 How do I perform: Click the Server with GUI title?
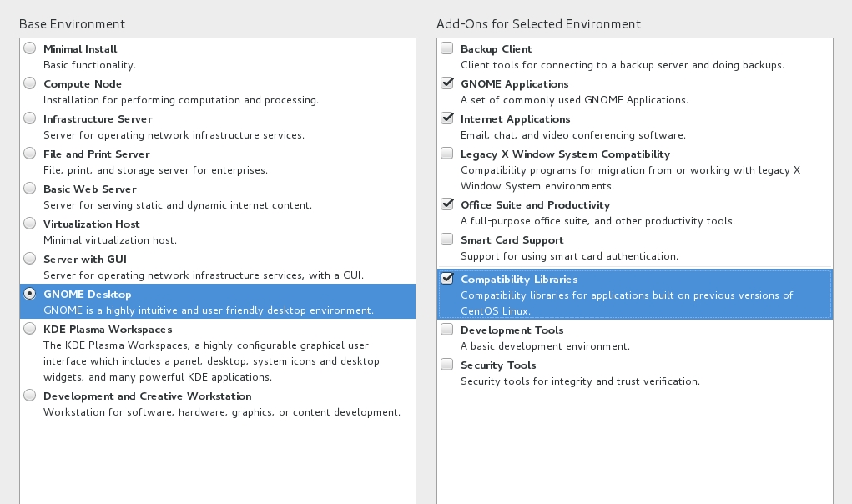(85, 259)
